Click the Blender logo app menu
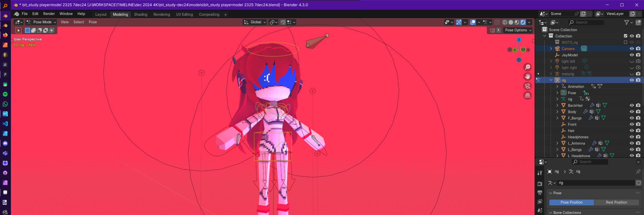This screenshot has height=215, width=644. 17,14
